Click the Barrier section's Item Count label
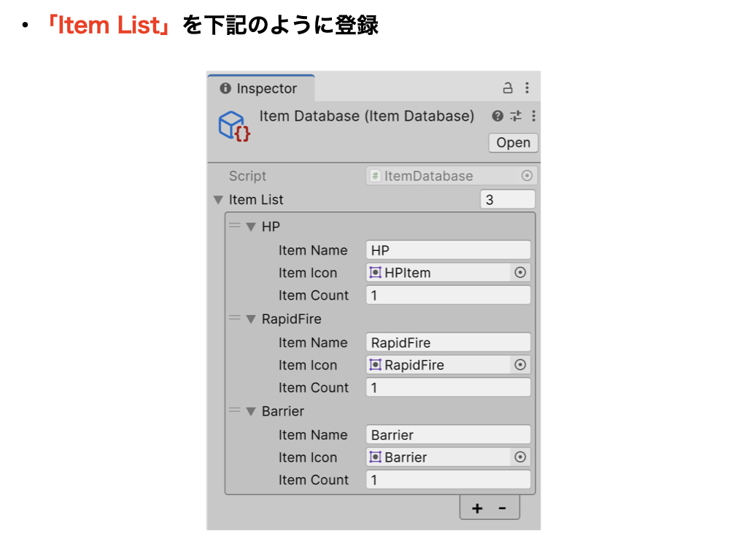747x560 pixels. (x=314, y=480)
